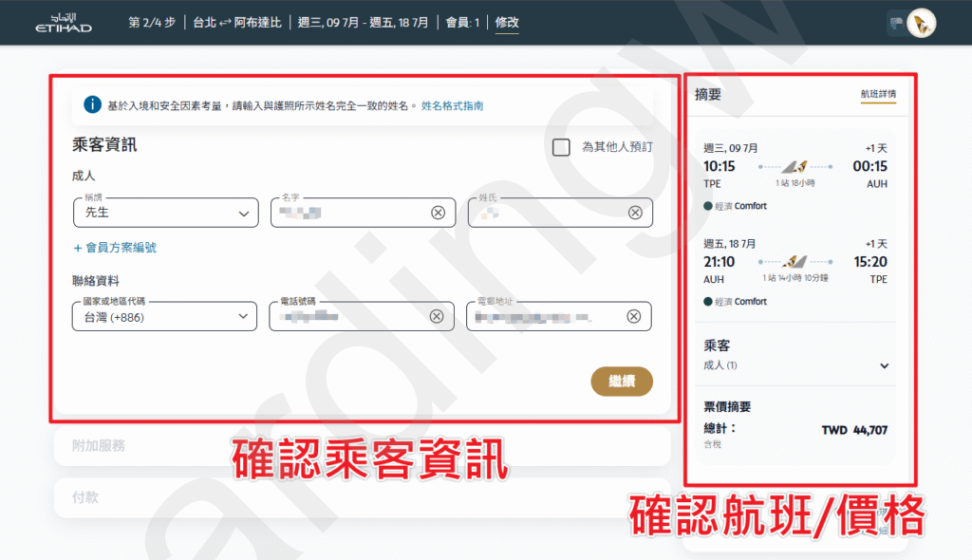Click into the 電郵地址 email field
Screen dimensions: 972x560
pyautogui.click(x=559, y=316)
